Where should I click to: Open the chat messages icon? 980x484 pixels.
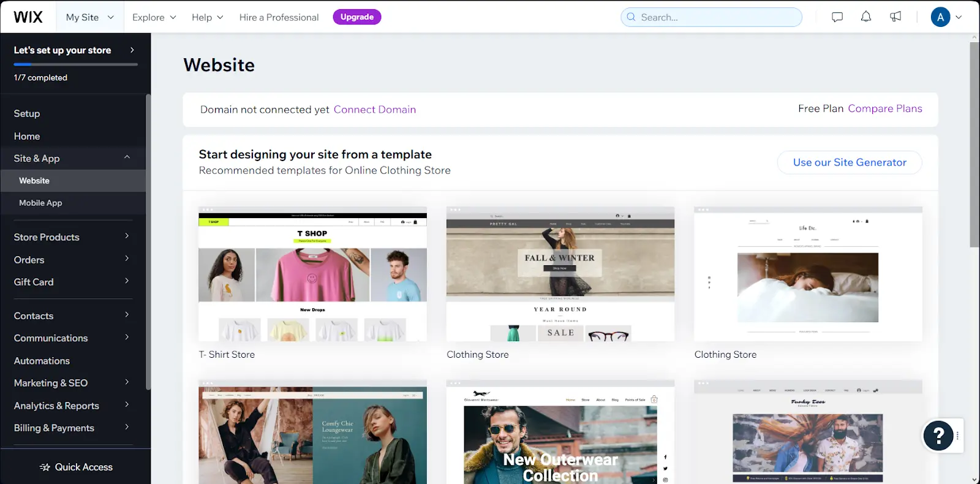click(x=837, y=17)
